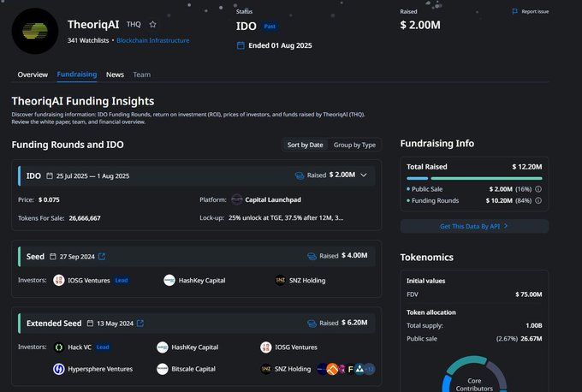Click the Total Raised progress bar
This screenshot has width=582, height=392.
pos(474,179)
